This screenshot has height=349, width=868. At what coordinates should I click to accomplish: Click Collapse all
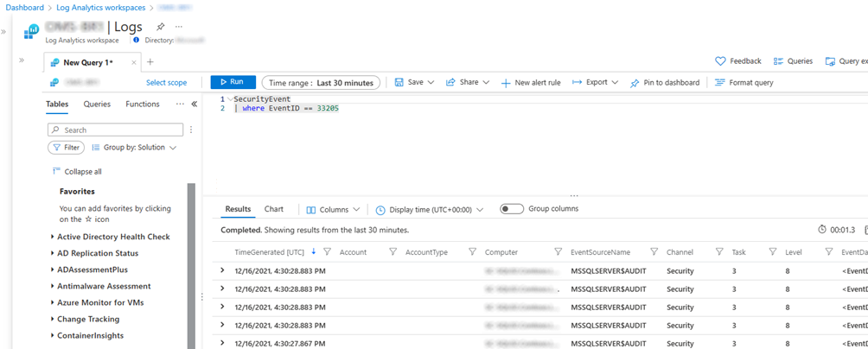point(77,171)
